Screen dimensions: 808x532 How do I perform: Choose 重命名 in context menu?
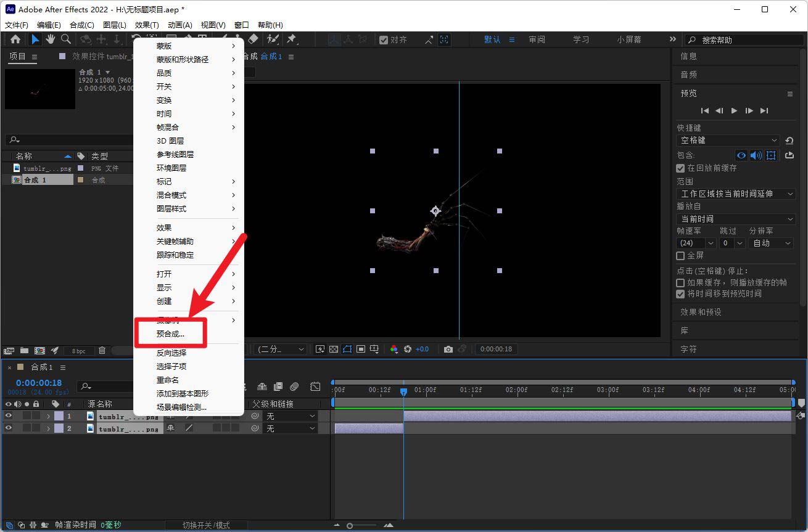click(167, 380)
